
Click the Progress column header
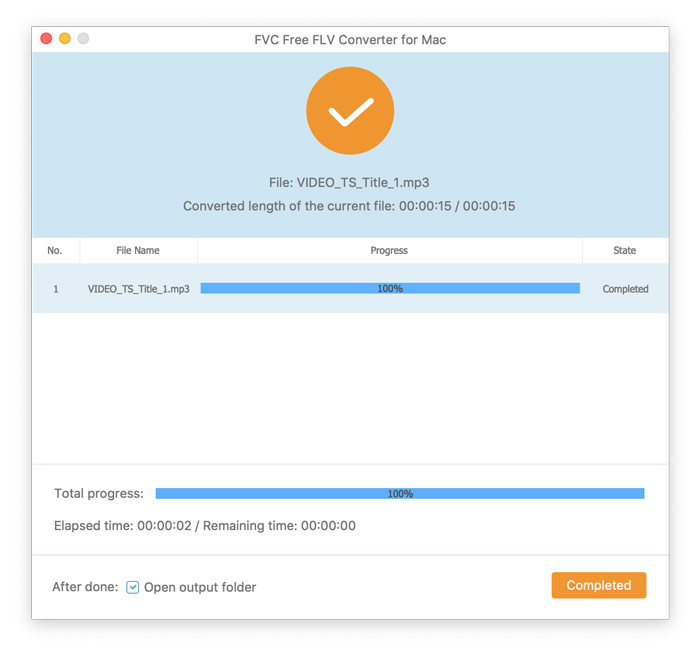pyautogui.click(x=389, y=250)
